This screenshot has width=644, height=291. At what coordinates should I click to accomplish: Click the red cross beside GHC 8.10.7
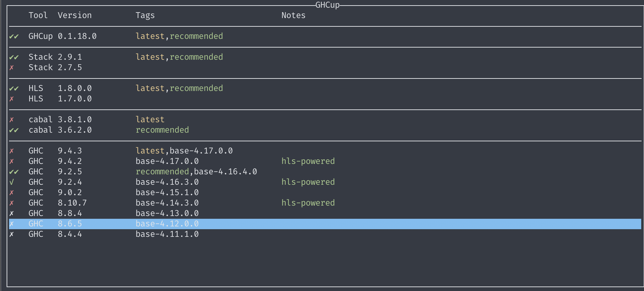[x=11, y=203]
